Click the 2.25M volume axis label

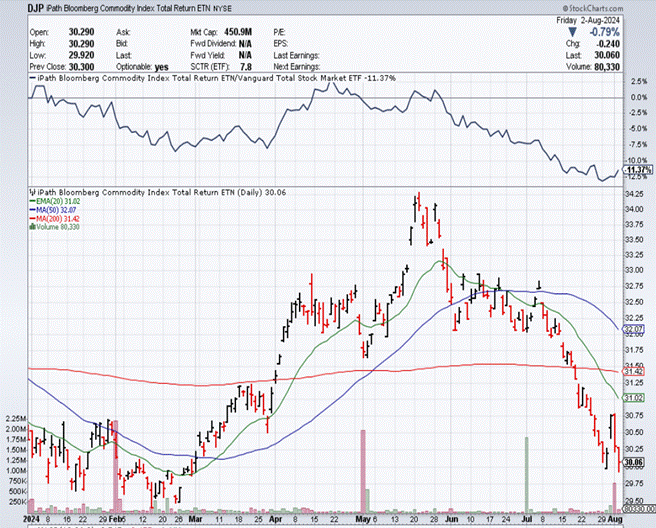16,420
